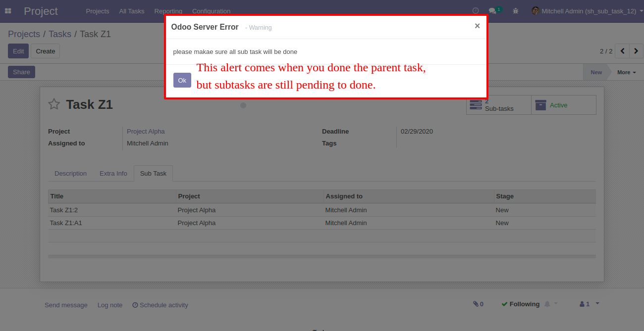Click the Share button
Image resolution: width=644 pixels, height=331 pixels.
21,72
